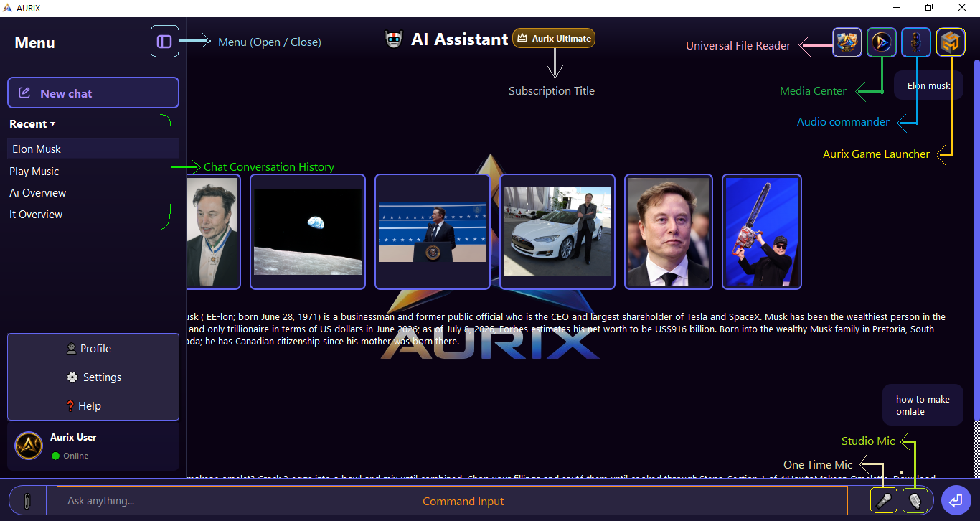This screenshot has height=521, width=980.
Task: Click the "how to make omlate" message
Action: tap(923, 405)
